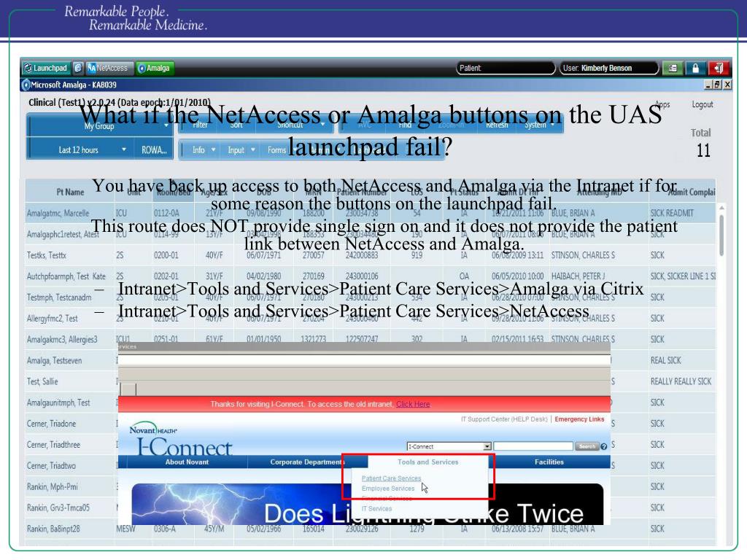Click the blue help icon next to Search
The width and height of the screenshot is (747, 560).
[603, 447]
